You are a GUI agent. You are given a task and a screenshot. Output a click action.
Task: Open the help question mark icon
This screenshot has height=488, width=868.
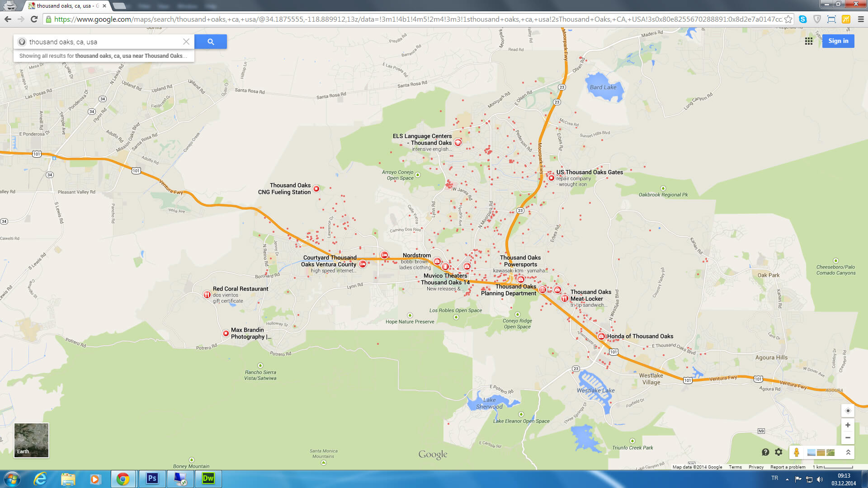click(765, 452)
